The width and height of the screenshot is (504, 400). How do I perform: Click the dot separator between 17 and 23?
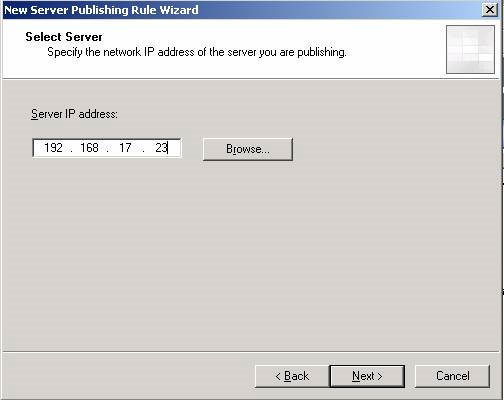(143, 150)
